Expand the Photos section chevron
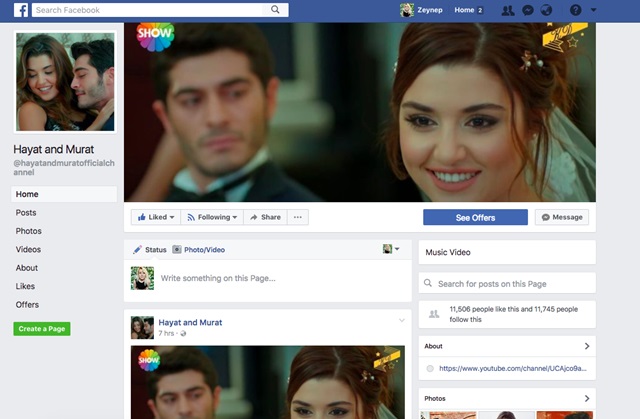This screenshot has height=419, width=640. pyautogui.click(x=587, y=398)
